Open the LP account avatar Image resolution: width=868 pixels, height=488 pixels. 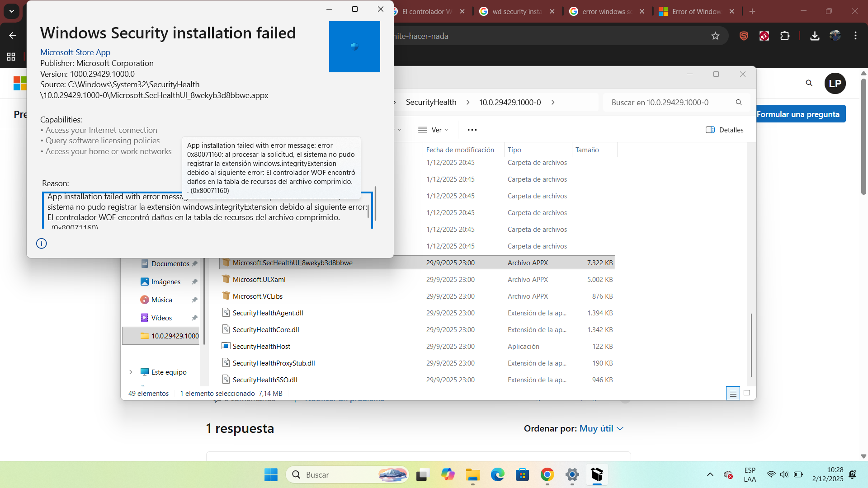[x=835, y=83]
